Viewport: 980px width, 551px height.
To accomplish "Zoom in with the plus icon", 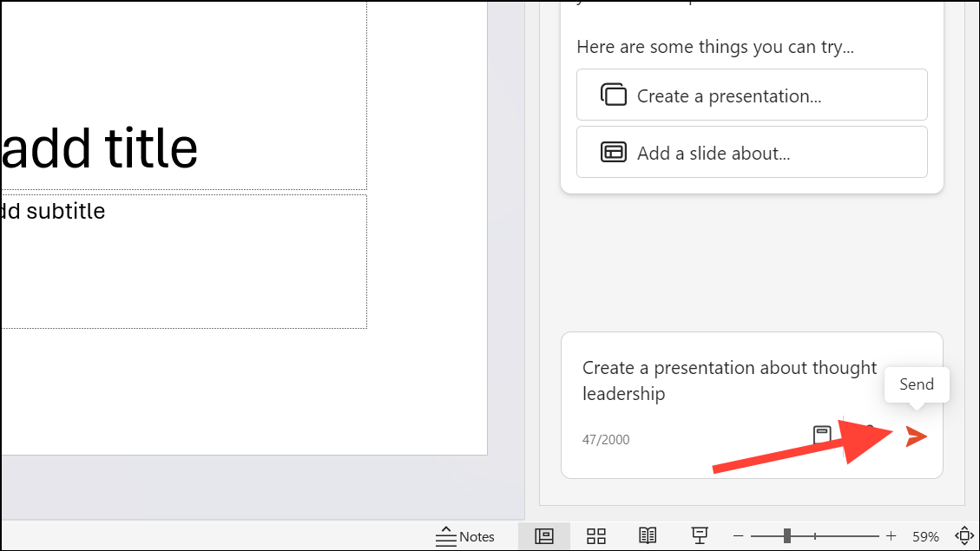I will point(890,535).
